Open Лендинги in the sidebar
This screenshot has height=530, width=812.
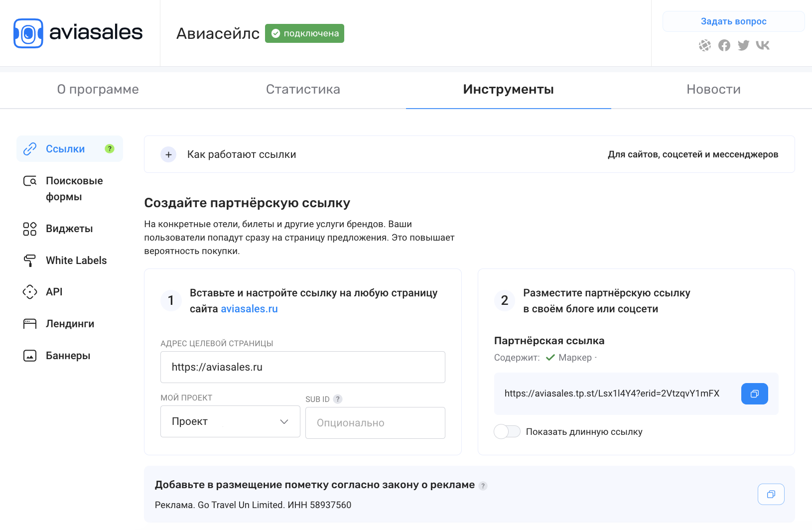70,324
